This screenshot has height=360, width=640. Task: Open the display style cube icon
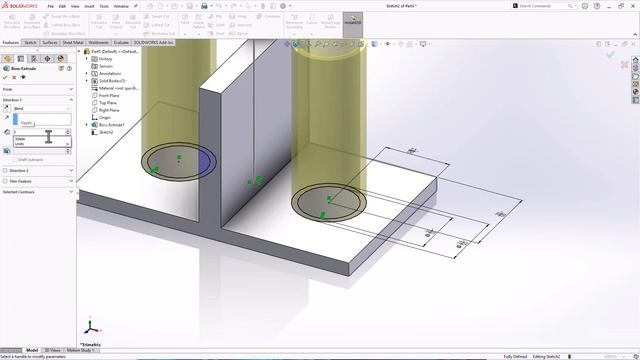click(x=374, y=44)
